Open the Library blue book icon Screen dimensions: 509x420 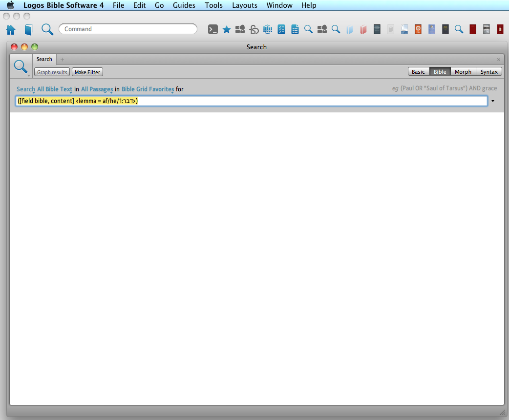[x=28, y=29]
